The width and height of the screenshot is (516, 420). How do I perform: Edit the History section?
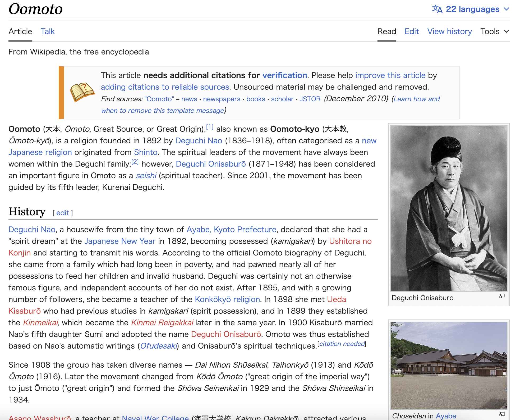(63, 213)
